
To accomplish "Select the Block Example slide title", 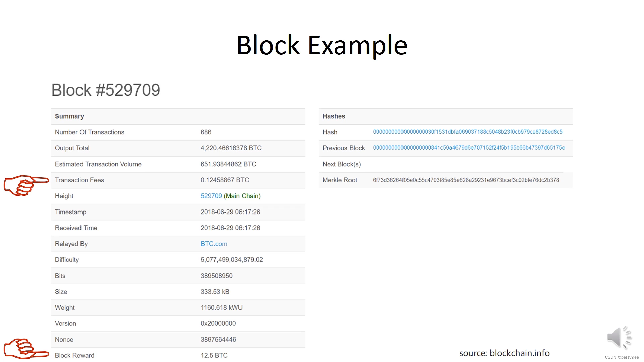I will click(x=322, y=45).
